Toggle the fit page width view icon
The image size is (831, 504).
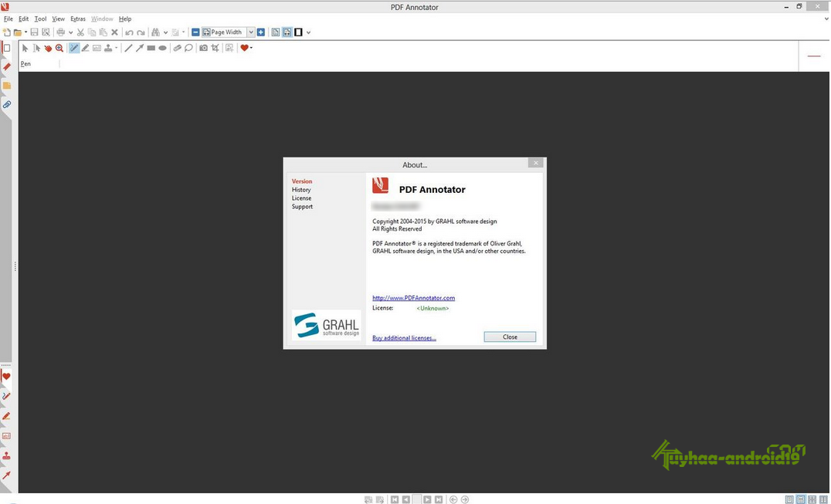[x=287, y=32]
